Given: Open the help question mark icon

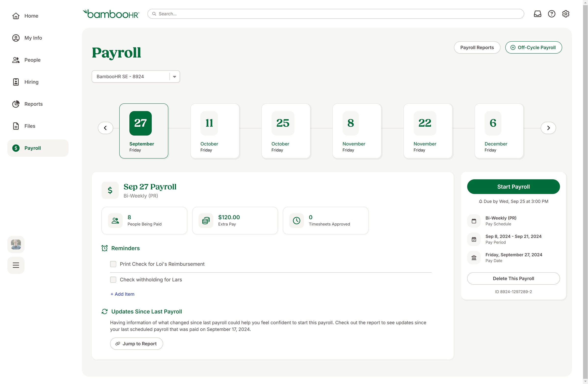Looking at the screenshot, I should [x=551, y=14].
